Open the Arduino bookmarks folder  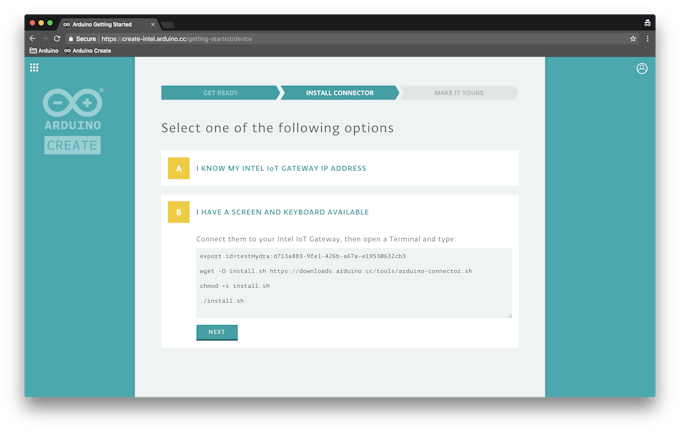[44, 51]
